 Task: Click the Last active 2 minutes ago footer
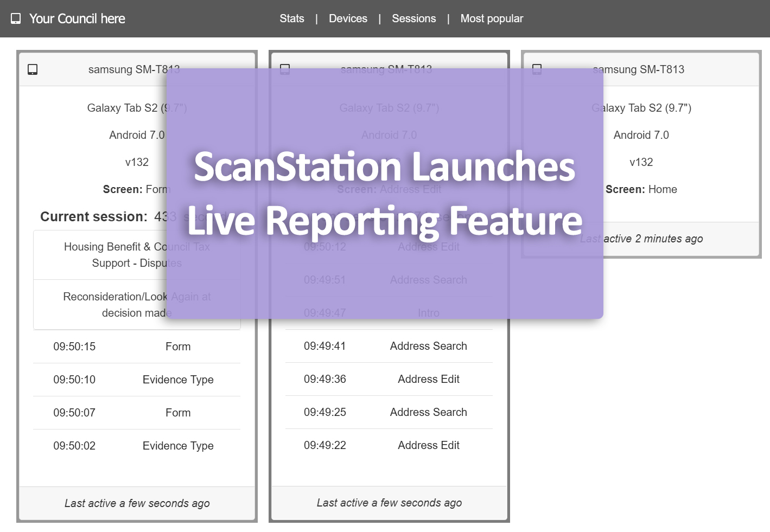click(641, 239)
